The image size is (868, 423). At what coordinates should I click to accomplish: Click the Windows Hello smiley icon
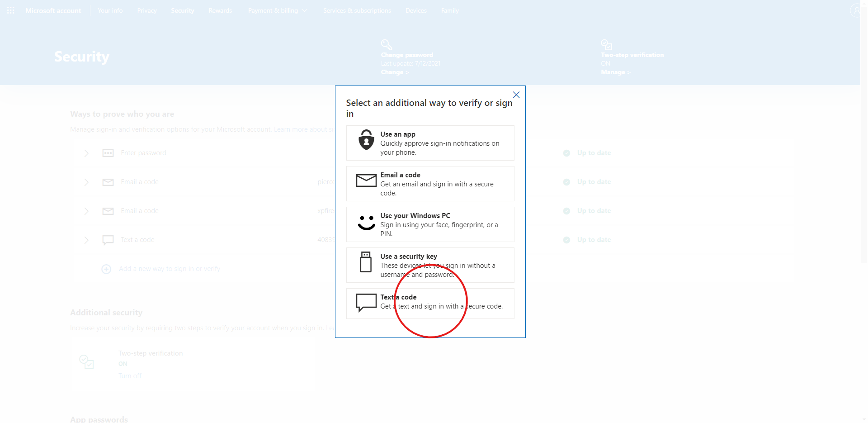click(366, 223)
